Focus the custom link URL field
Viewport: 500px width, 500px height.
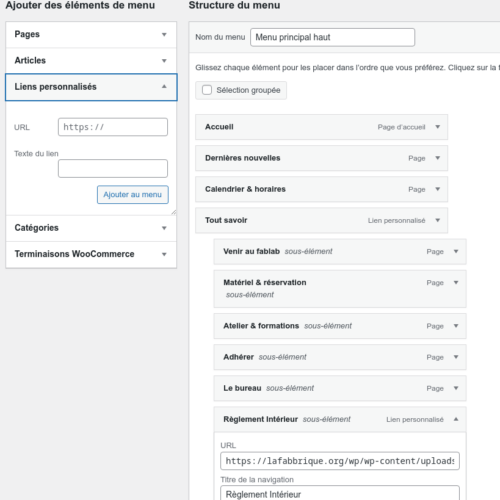pyautogui.click(x=113, y=127)
